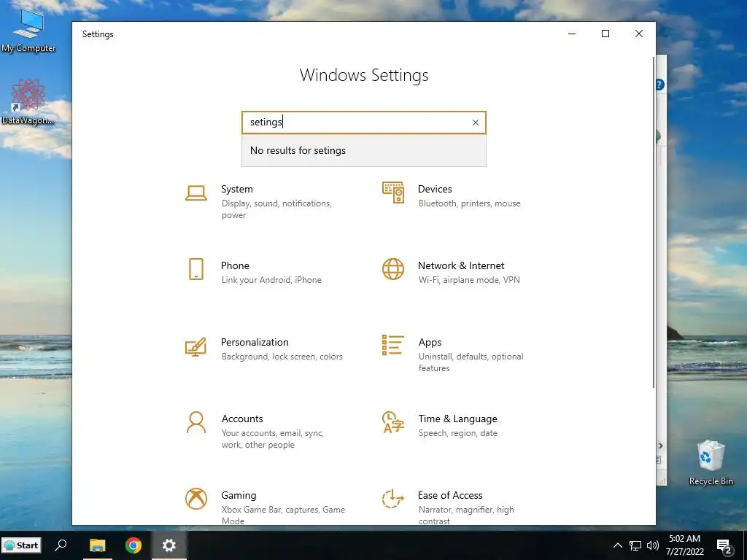The image size is (747, 560).
Task: Open the System settings laptop icon
Action: pyautogui.click(x=196, y=193)
